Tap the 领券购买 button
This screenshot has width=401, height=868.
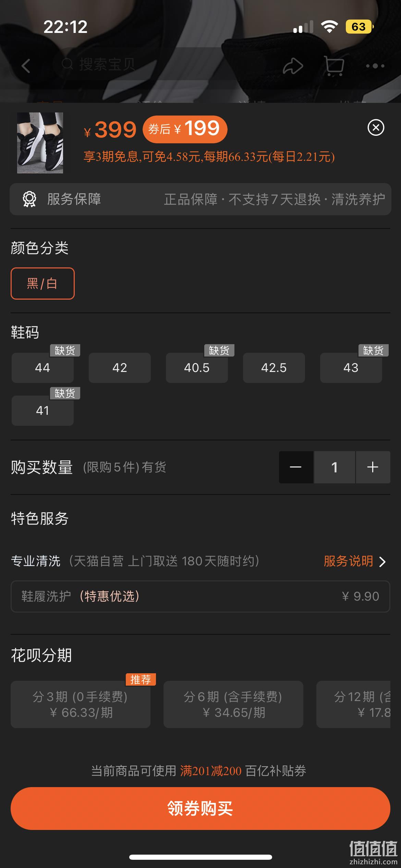[x=200, y=808]
